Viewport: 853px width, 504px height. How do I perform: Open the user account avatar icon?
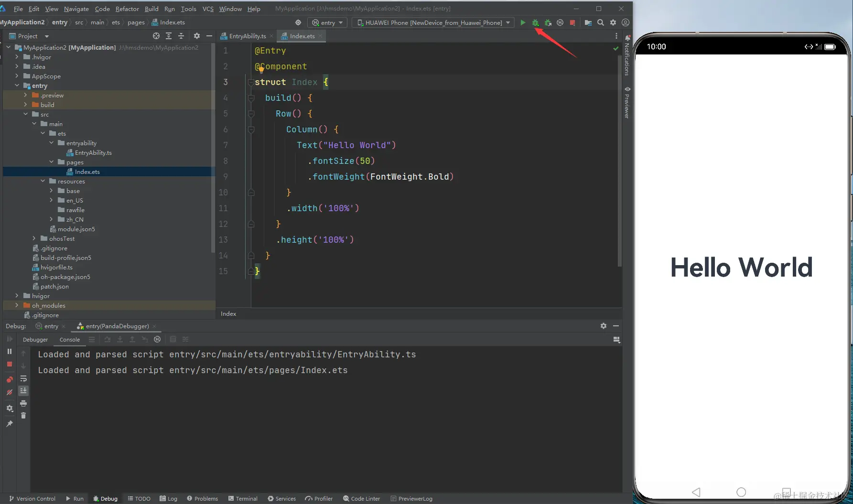(x=626, y=22)
